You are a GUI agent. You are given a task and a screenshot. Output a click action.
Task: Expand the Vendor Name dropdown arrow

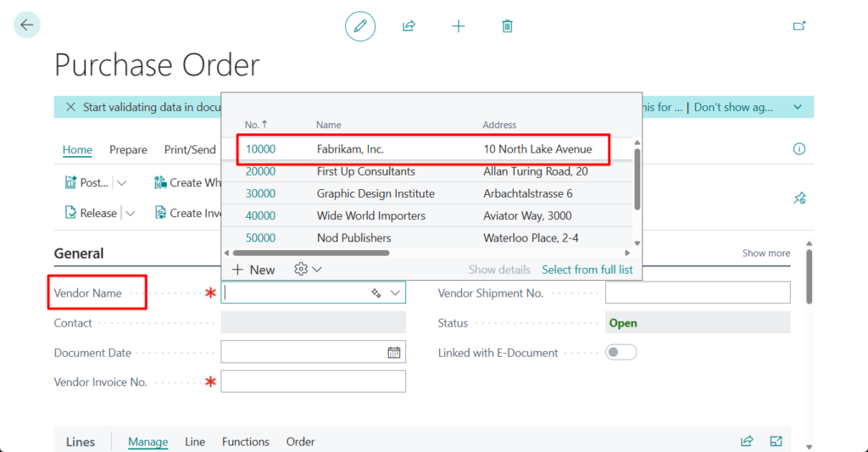click(x=395, y=293)
